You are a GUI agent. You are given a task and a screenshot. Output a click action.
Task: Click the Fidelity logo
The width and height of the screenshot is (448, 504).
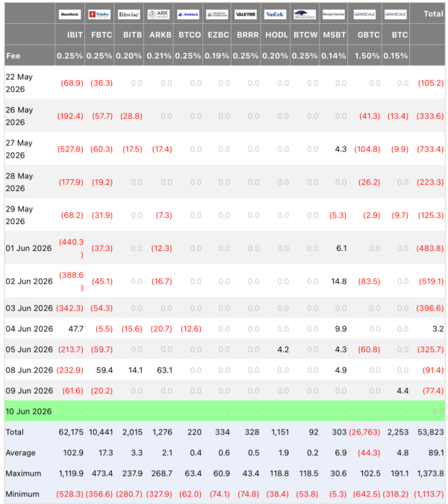(99, 14)
